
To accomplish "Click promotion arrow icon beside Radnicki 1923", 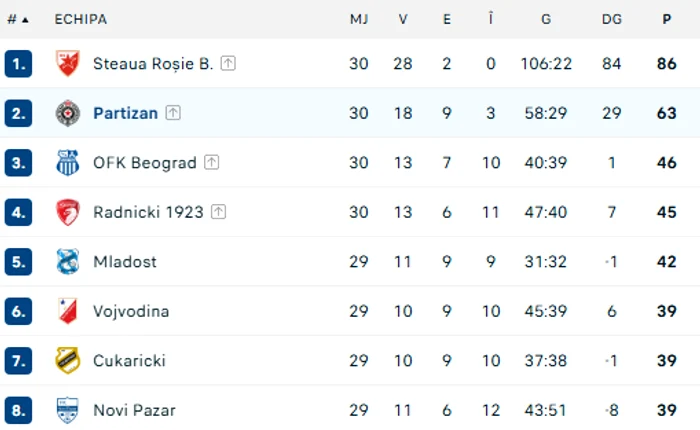I will 218,212.
